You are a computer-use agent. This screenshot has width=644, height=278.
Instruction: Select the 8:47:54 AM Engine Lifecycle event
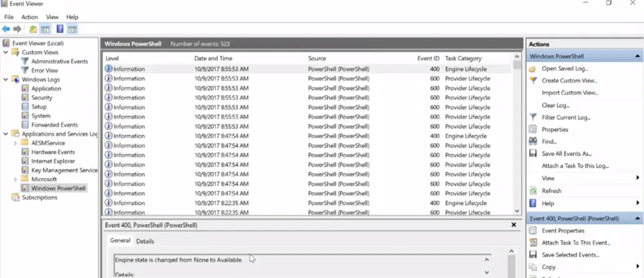[307, 136]
